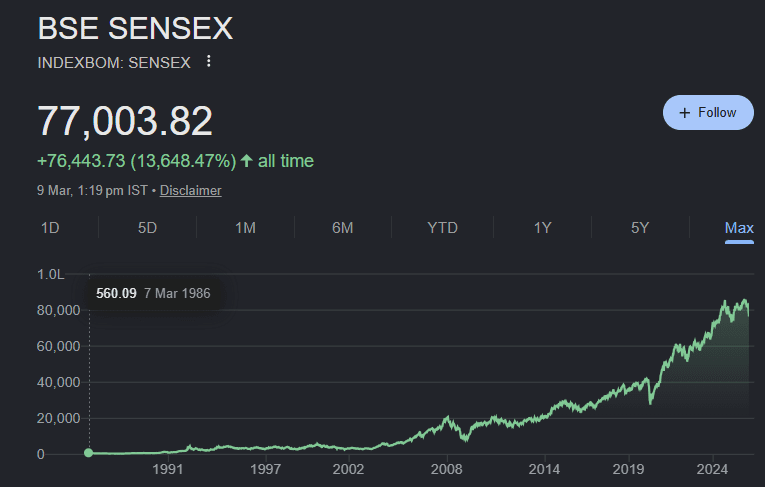Image resolution: width=765 pixels, height=487 pixels.
Task: Click the green up arrow beside all time
Action: [x=246, y=160]
